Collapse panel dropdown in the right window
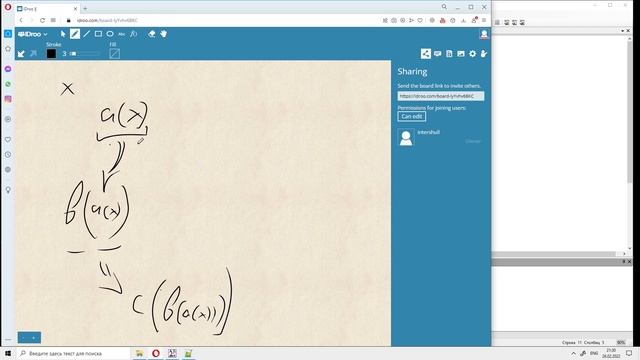 [622, 31]
